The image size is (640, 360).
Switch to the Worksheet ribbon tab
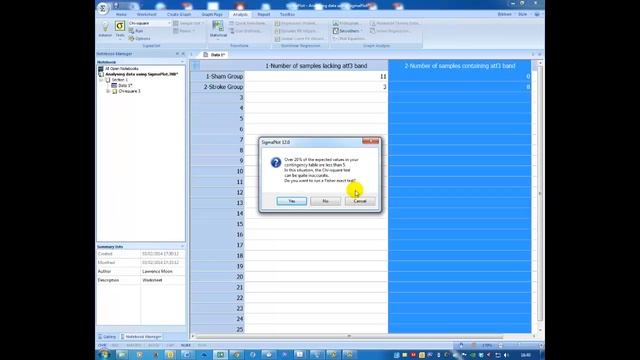pyautogui.click(x=147, y=14)
